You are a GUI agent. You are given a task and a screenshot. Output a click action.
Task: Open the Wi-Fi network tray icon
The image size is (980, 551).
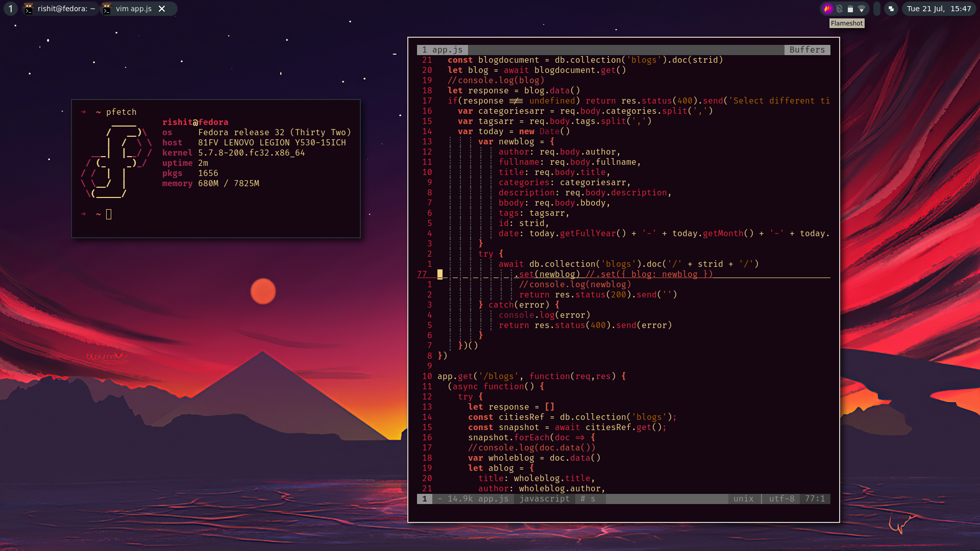click(862, 9)
